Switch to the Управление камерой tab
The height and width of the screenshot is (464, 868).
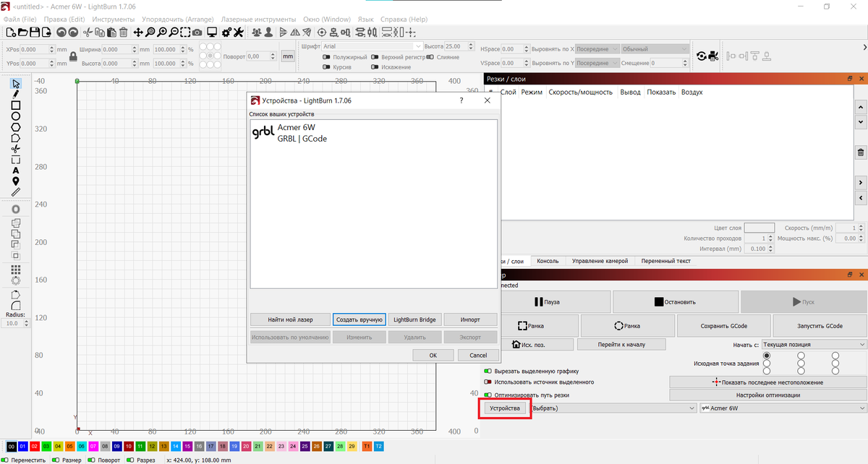600,261
